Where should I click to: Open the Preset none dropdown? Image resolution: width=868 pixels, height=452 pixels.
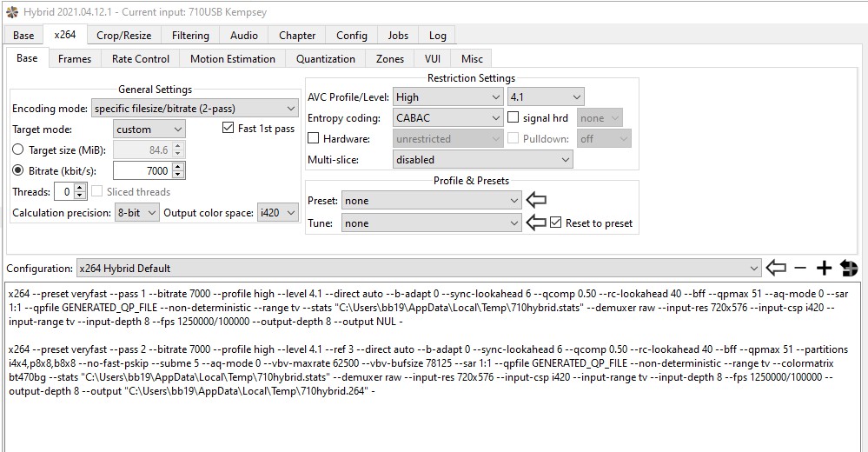(x=432, y=201)
